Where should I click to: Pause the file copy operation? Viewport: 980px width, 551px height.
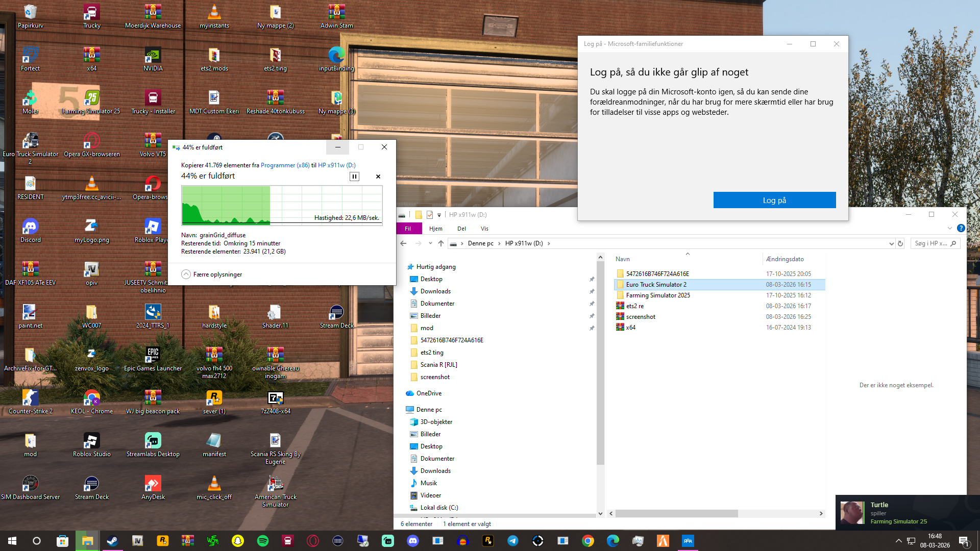click(x=354, y=177)
